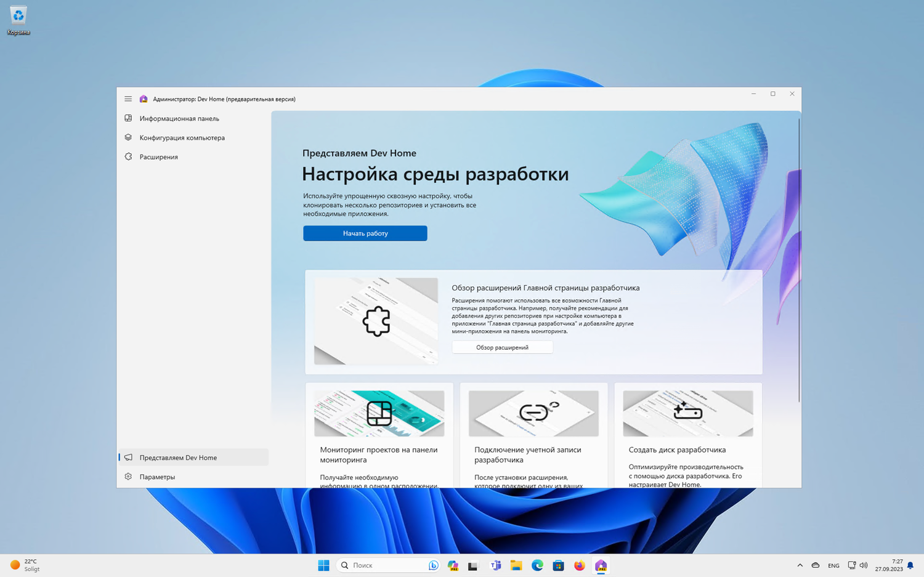Image resolution: width=924 pixels, height=577 pixels.
Task: Click the Обзор расширений button
Action: pyautogui.click(x=502, y=347)
